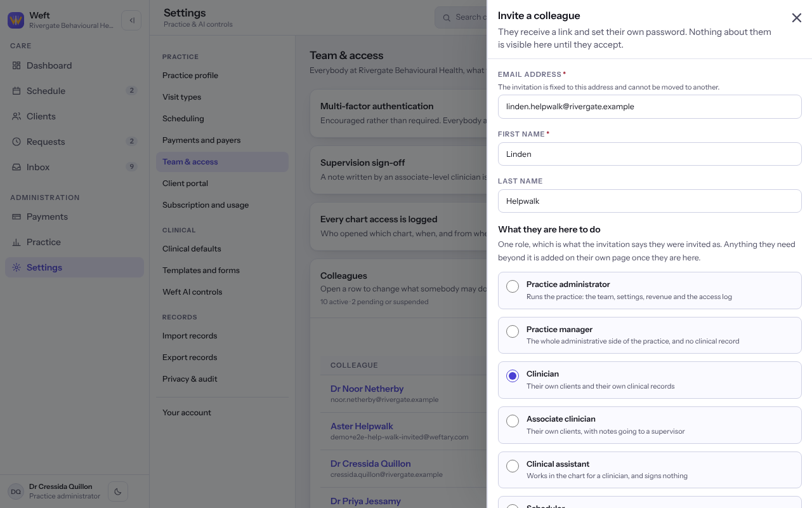Click the Practice bar chart icon
The height and width of the screenshot is (508, 812).
click(x=16, y=242)
